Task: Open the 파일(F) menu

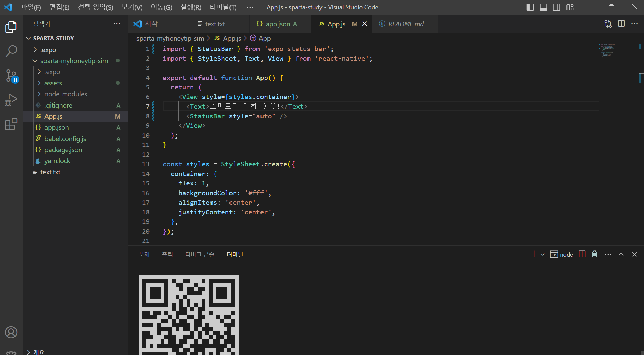Action: pos(31,7)
